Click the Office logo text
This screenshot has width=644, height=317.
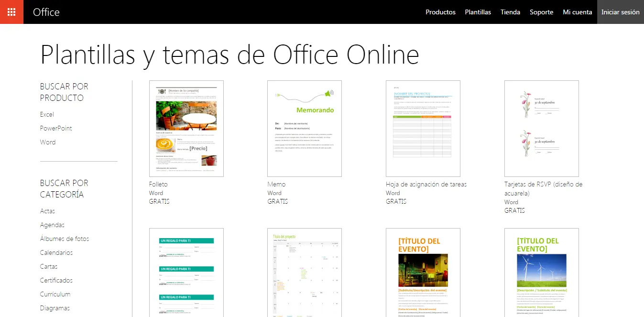point(46,12)
